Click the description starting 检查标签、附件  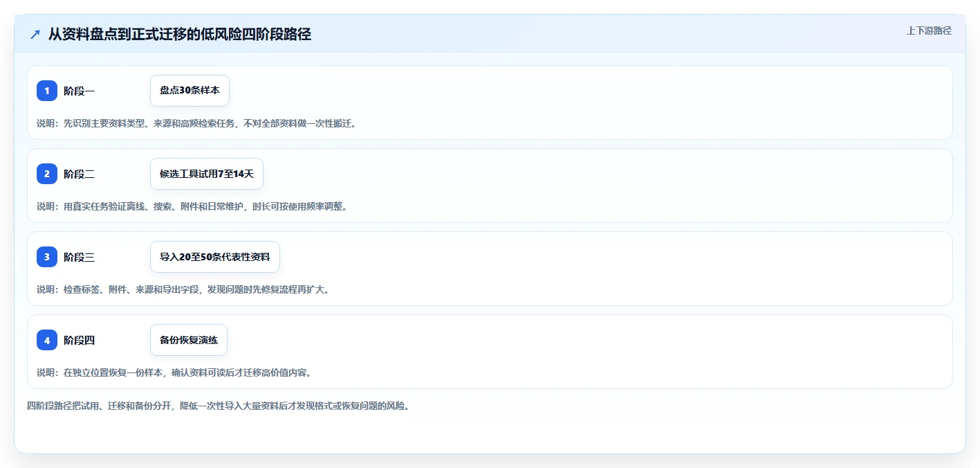(183, 289)
